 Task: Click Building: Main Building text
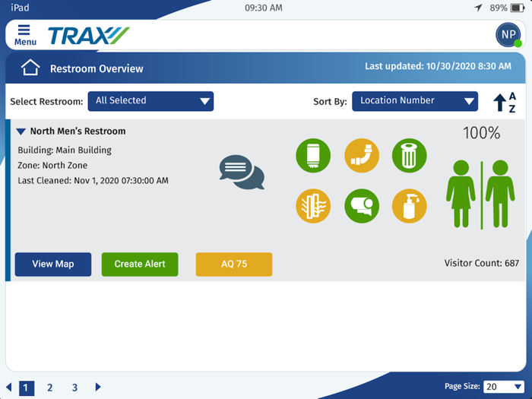[65, 150]
